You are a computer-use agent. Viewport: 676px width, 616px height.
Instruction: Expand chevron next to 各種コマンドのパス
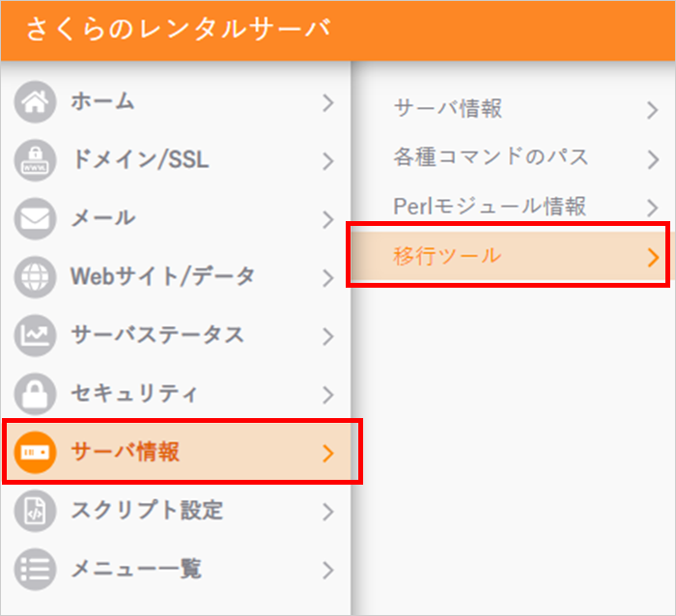point(653,158)
